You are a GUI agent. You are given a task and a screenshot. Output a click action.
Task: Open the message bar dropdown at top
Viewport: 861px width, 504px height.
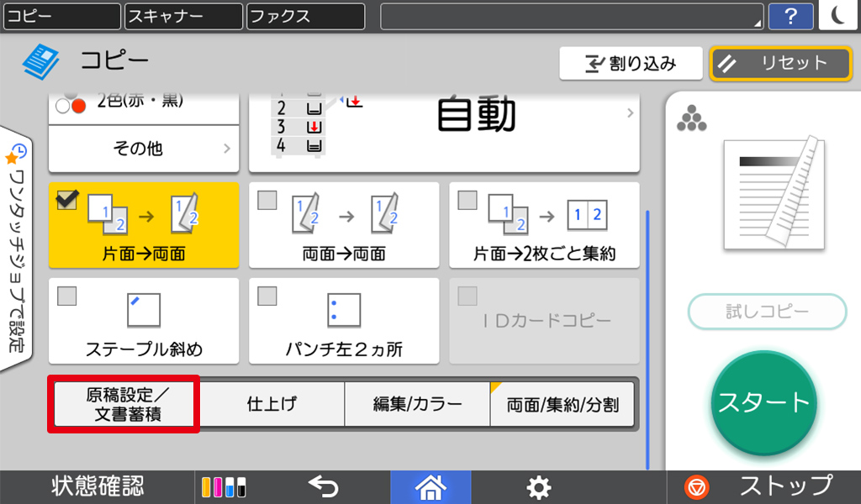click(x=571, y=17)
